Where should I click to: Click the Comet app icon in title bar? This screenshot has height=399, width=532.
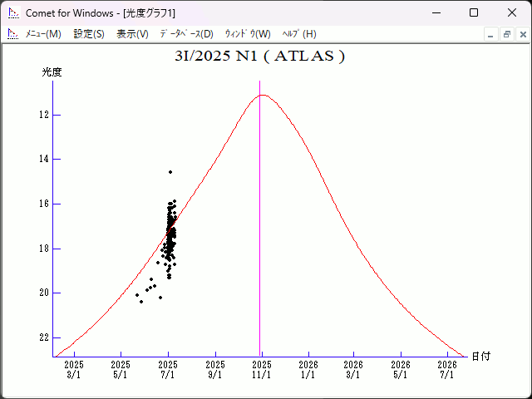point(13,13)
